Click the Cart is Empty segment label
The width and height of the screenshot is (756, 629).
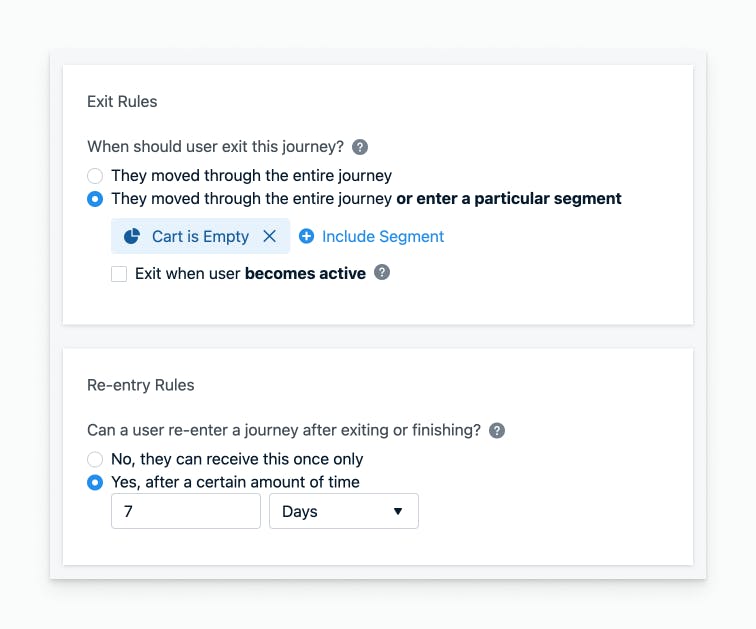point(201,236)
